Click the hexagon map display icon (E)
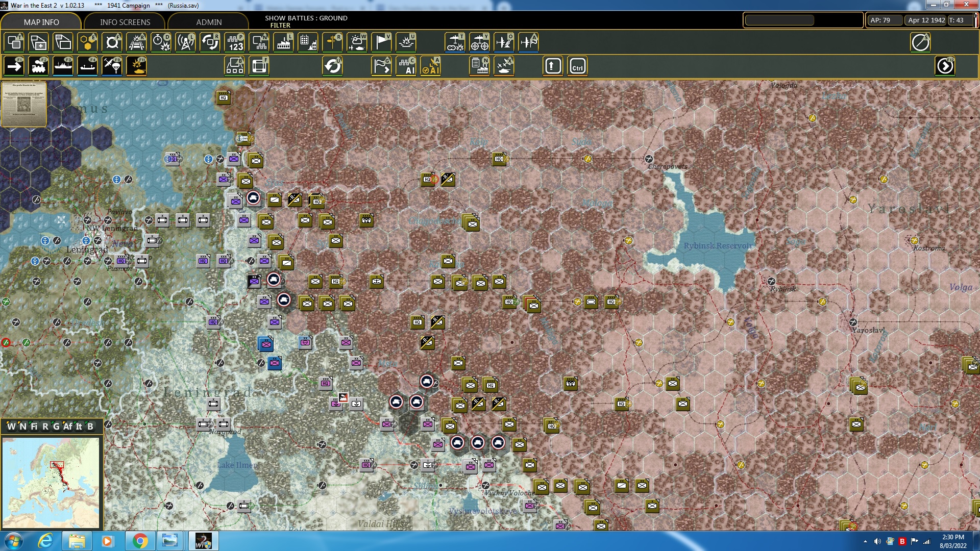 tap(87, 42)
